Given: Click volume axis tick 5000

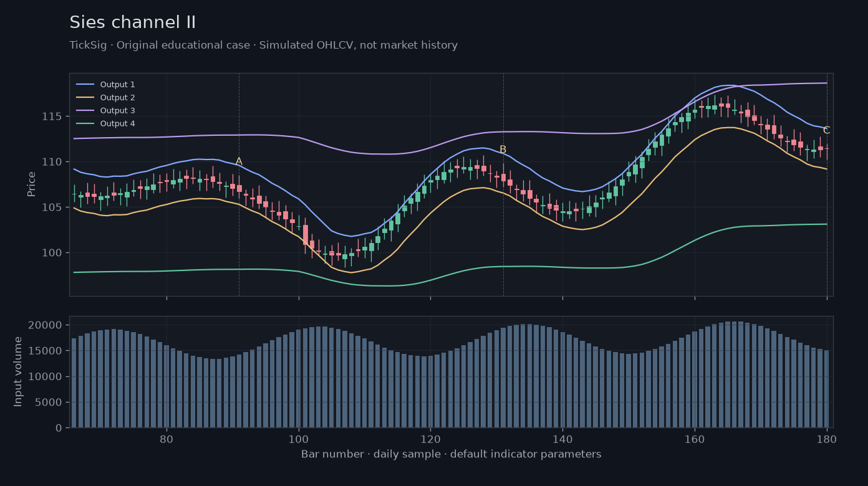Looking at the screenshot, I should pyautogui.click(x=49, y=403).
